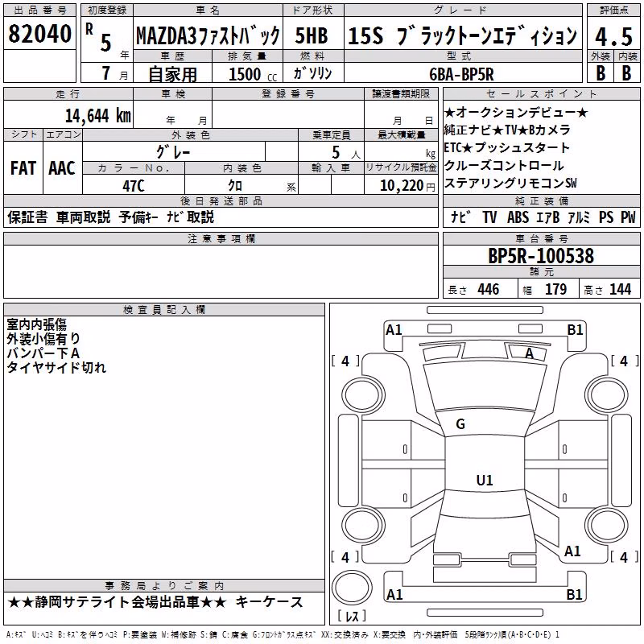Click the アルミ equipment label

(x=579, y=217)
